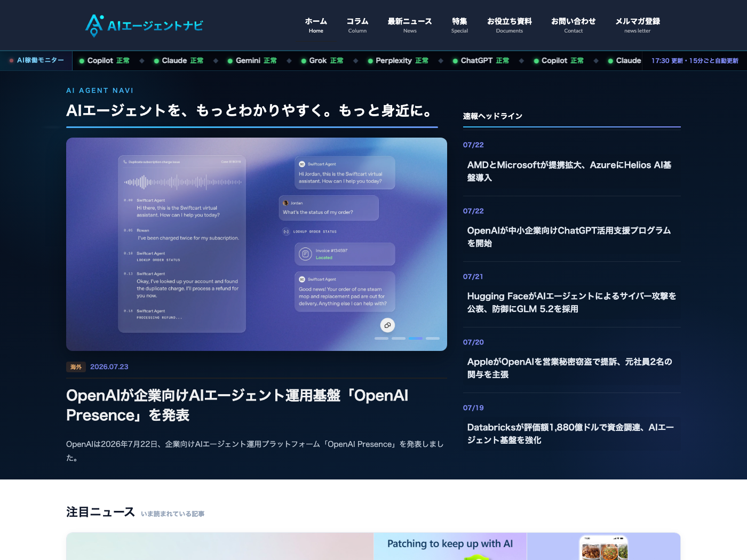Open the ホーム Home menu item

pos(316,25)
